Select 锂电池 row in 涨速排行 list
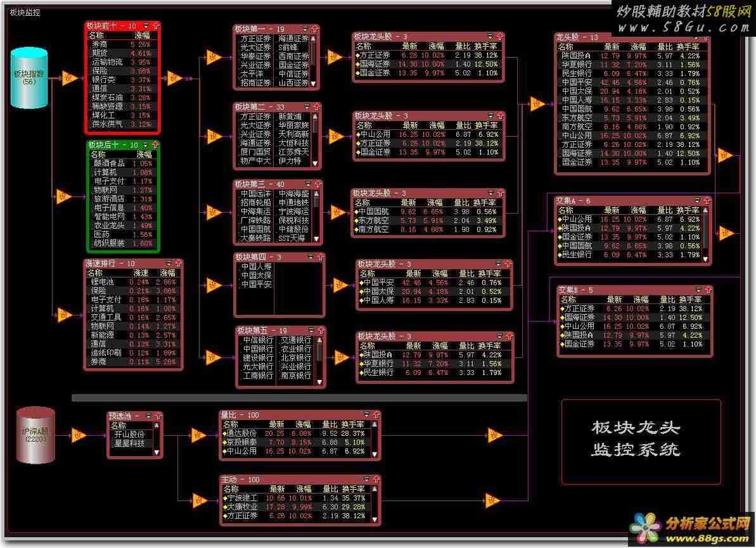756x548 pixels. pos(132,282)
